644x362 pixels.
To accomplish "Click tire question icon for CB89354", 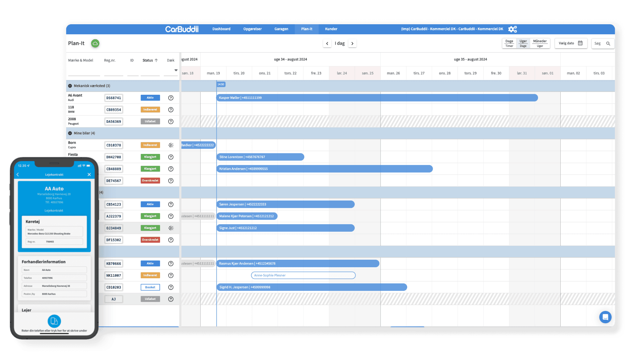I will click(x=171, y=110).
